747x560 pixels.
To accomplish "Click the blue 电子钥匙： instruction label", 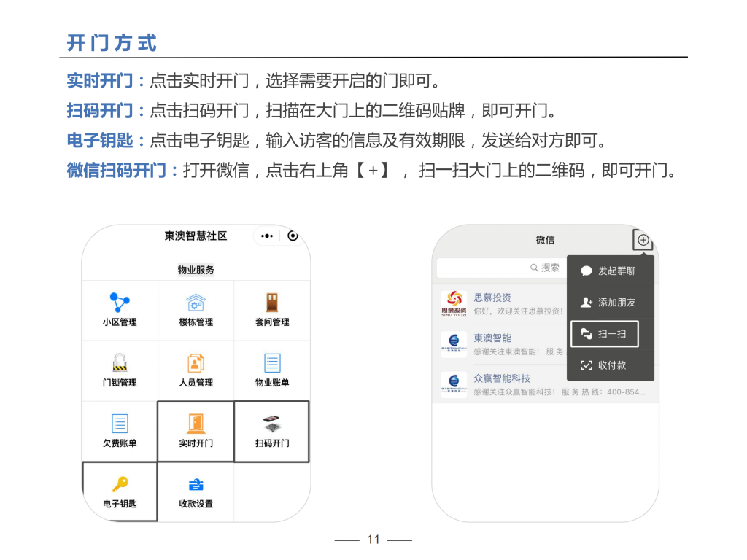I will [105, 141].
